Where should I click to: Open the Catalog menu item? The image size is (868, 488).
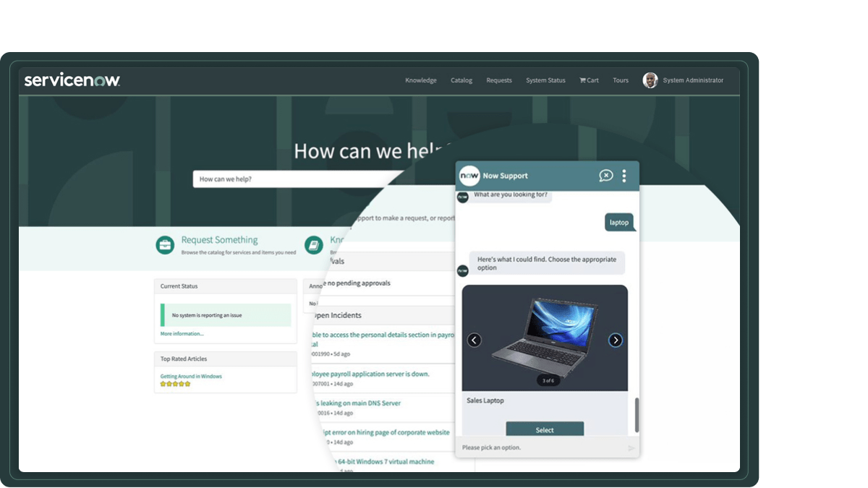461,80
